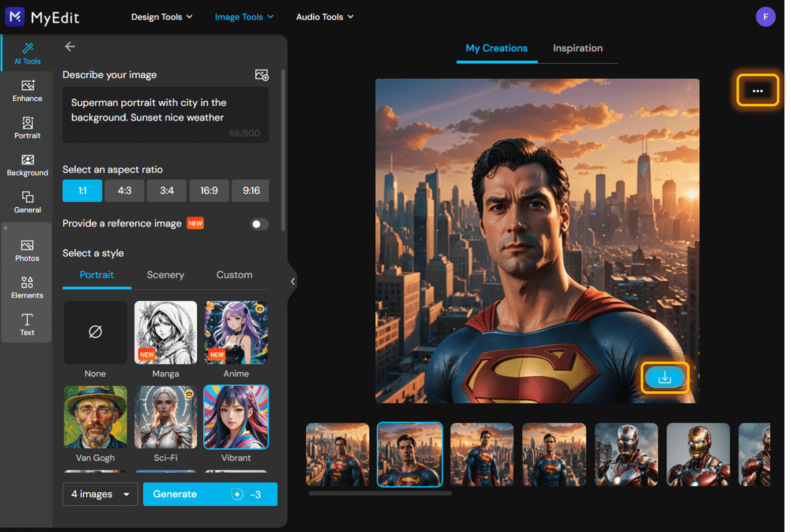Select 9:16 aspect ratio
791x532 pixels.
(251, 191)
